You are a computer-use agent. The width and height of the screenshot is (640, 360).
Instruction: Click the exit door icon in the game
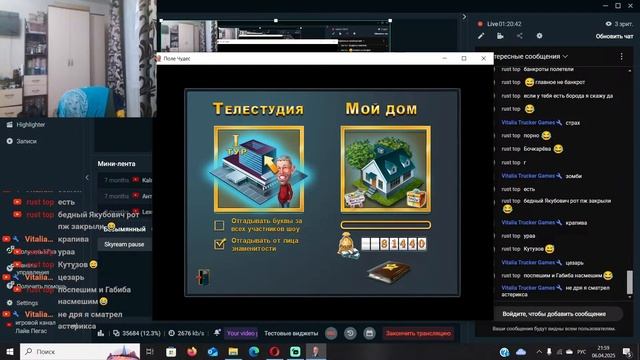pyautogui.click(x=204, y=277)
